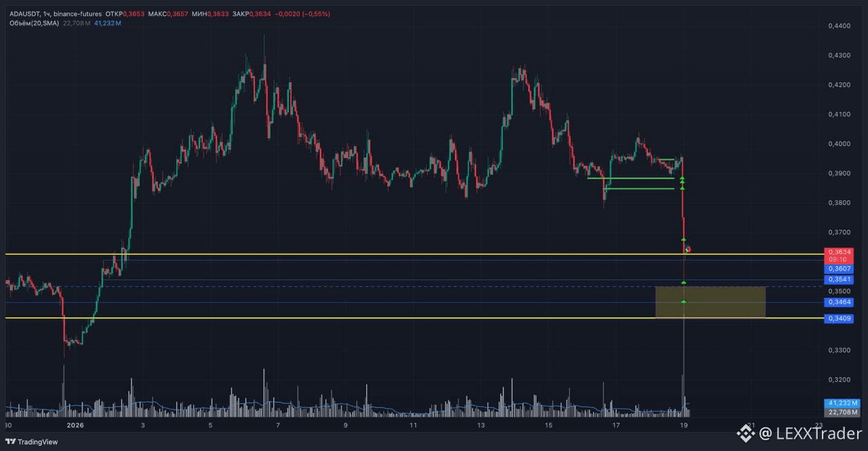868x451 pixels.
Task: Click the 09:10 countdown timer on price scale
Action: pos(838,259)
